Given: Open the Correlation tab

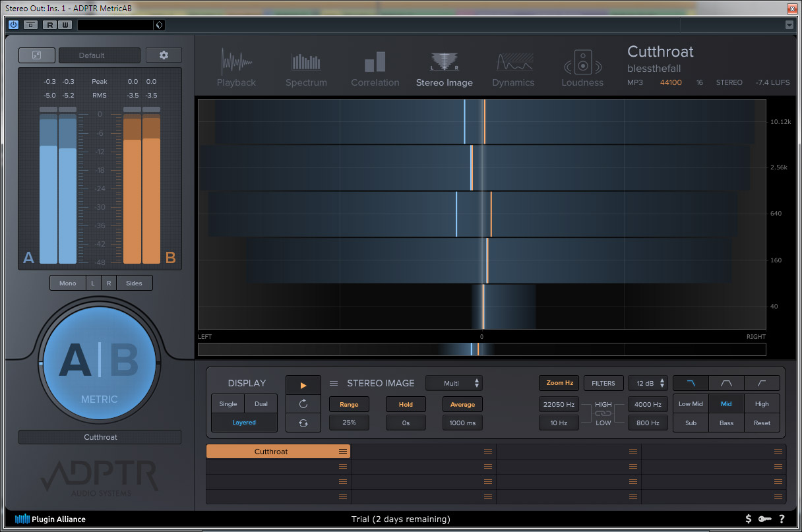Looking at the screenshot, I should pos(375,68).
